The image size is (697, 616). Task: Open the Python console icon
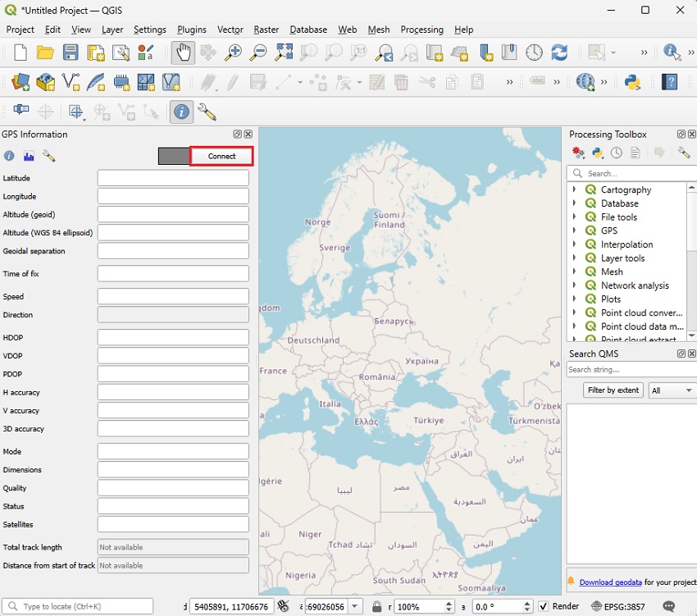[x=631, y=82]
